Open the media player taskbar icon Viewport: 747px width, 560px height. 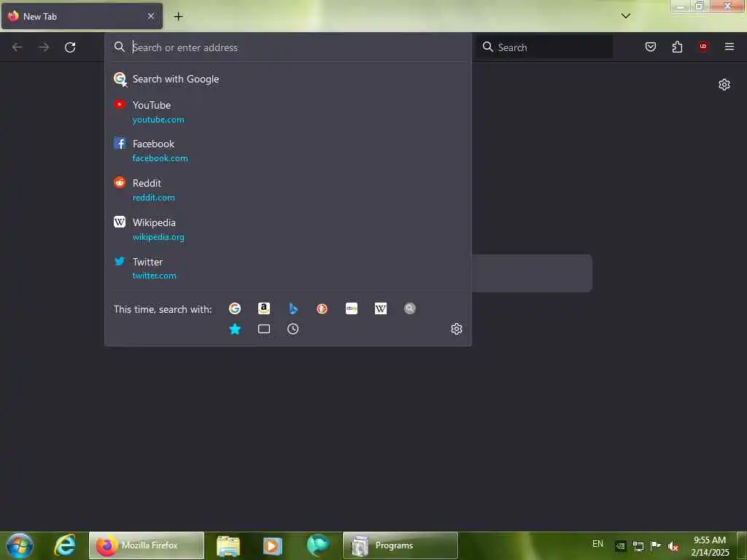pos(273,545)
